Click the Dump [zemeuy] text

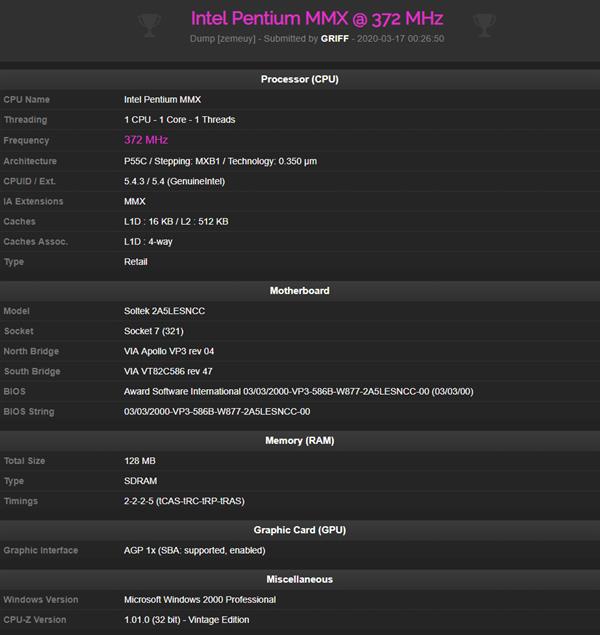tap(223, 39)
